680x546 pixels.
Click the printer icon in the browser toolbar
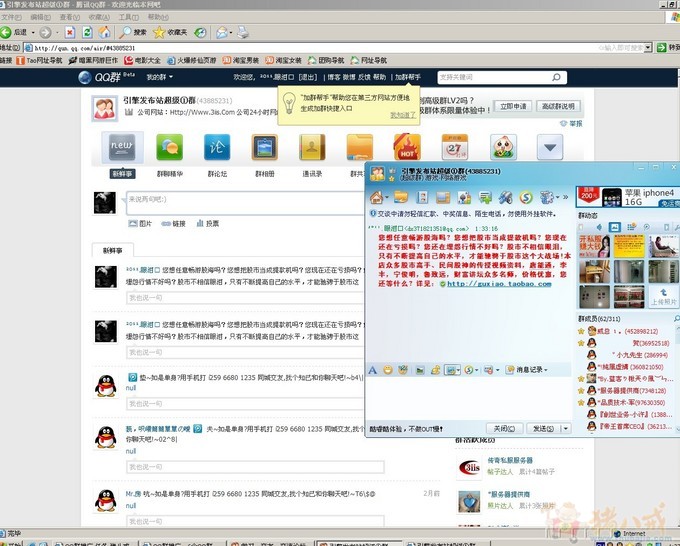(x=243, y=32)
